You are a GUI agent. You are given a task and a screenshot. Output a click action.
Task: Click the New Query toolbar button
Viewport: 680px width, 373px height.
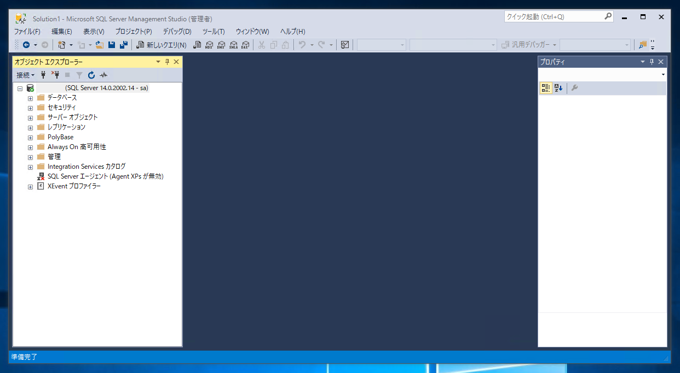pos(161,45)
